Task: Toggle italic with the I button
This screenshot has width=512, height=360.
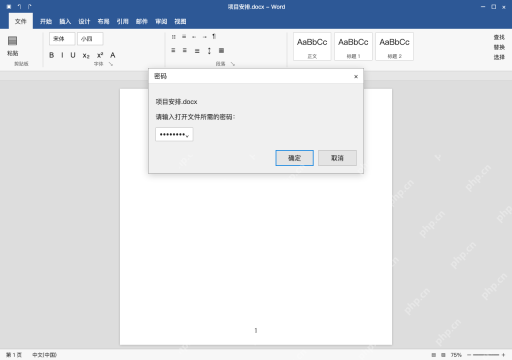Action: coord(62,55)
